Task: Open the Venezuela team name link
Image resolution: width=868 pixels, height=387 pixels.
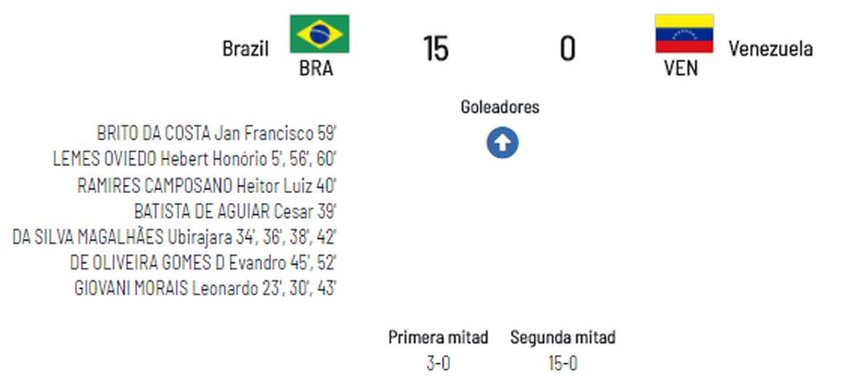Action: pyautogui.click(x=770, y=48)
